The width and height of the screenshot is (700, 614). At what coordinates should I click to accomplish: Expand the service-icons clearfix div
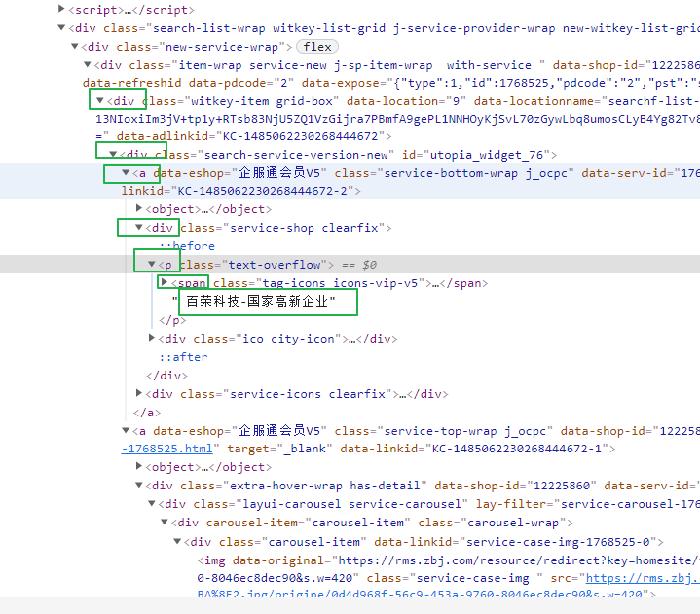point(139,393)
